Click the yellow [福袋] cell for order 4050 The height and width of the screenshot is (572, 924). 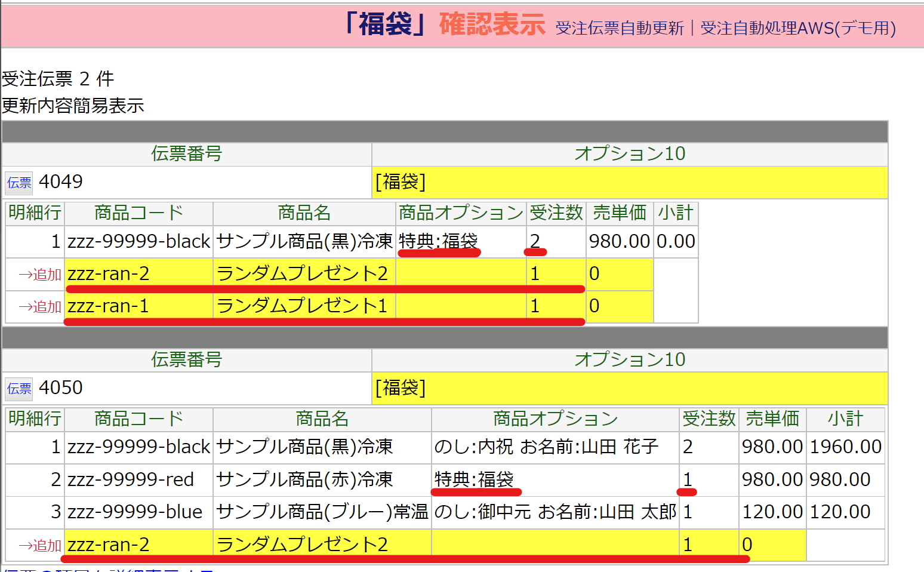pyautogui.click(x=629, y=388)
